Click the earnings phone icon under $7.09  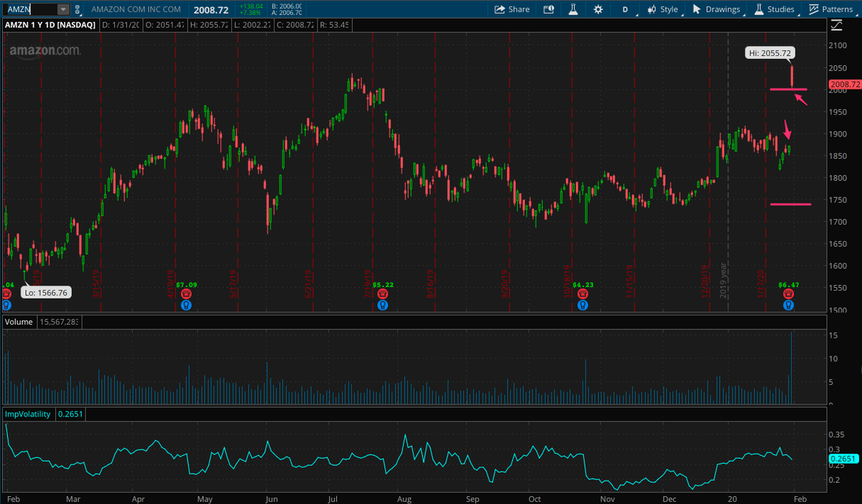(186, 294)
